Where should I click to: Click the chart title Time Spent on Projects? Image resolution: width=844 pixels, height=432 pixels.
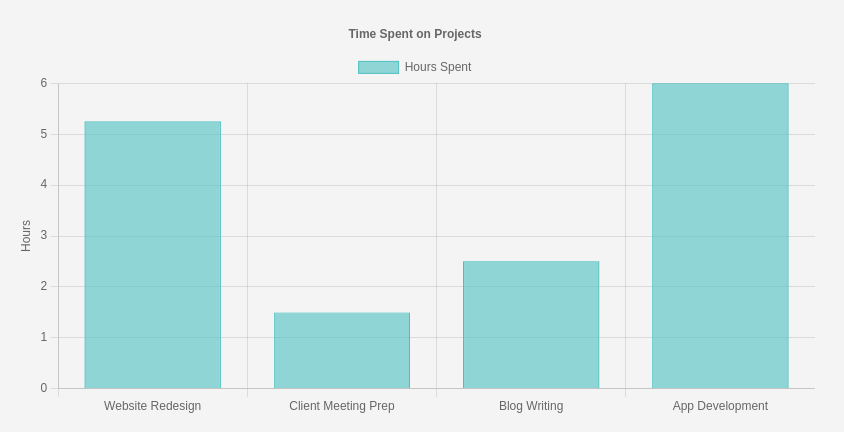(x=415, y=34)
